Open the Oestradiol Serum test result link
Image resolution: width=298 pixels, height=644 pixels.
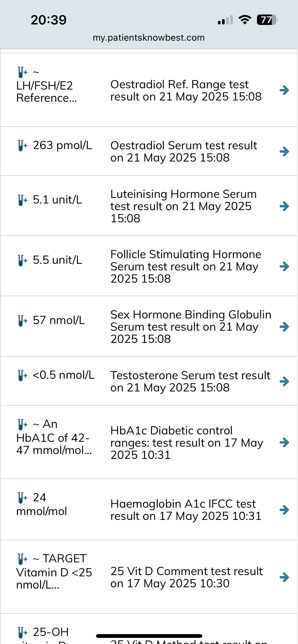pyautogui.click(x=183, y=151)
